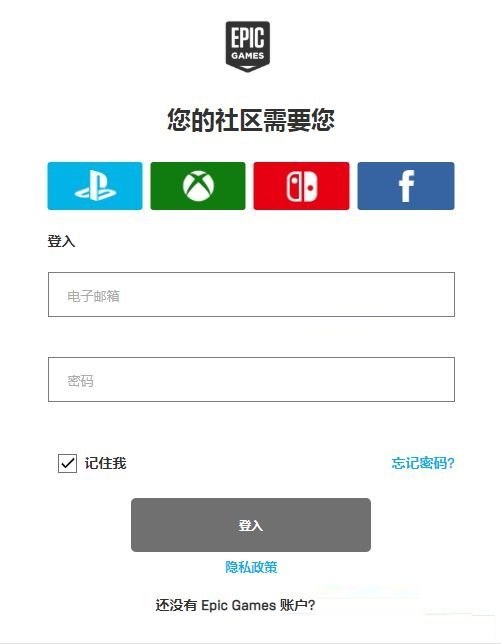Select the 您的社区需要您 heading
Viewport: 501px width, 644px height.
(250, 120)
